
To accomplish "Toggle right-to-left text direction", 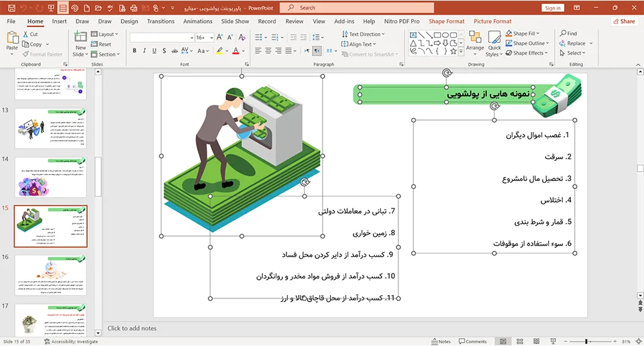I will (317, 51).
